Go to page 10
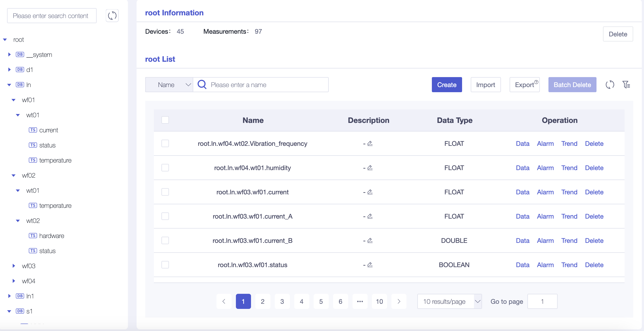The height and width of the screenshot is (331, 644). click(379, 301)
